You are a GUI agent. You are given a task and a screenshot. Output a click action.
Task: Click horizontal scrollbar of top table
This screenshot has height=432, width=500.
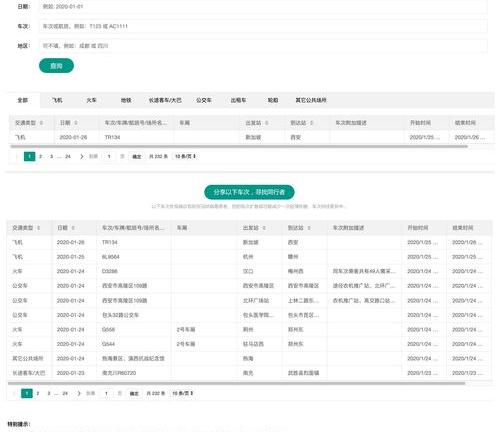[x=239, y=146]
